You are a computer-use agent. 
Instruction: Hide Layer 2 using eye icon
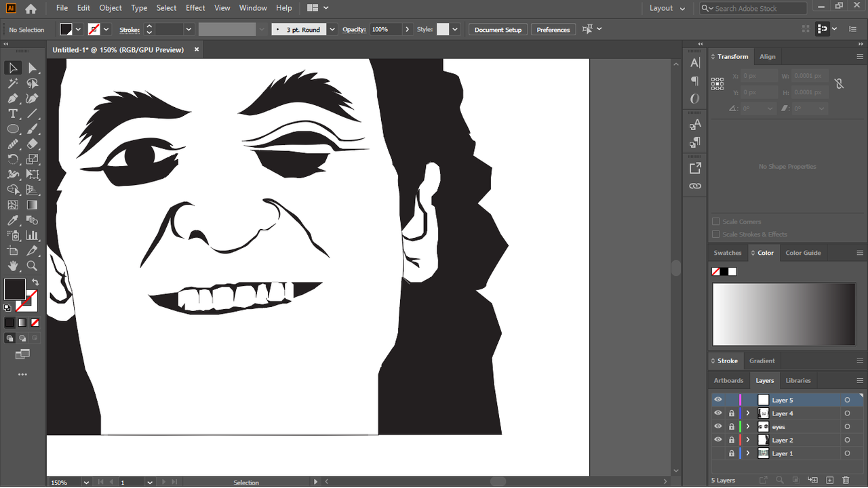pos(718,440)
